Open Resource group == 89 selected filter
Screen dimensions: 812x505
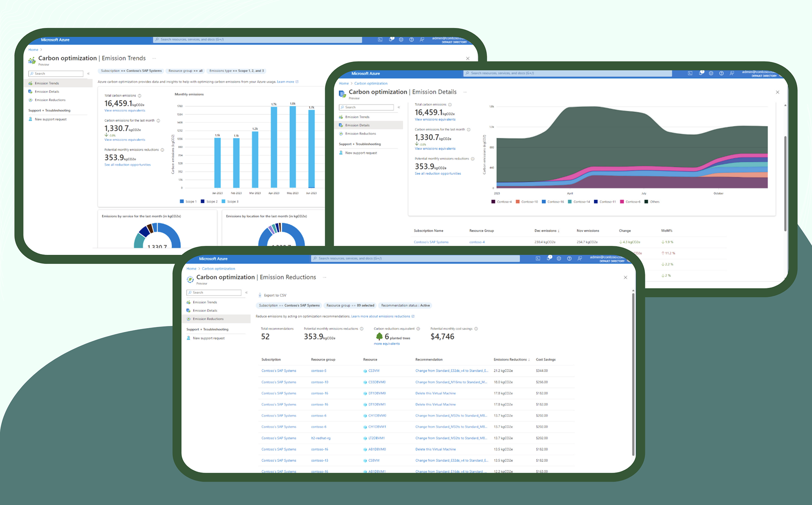pos(350,305)
